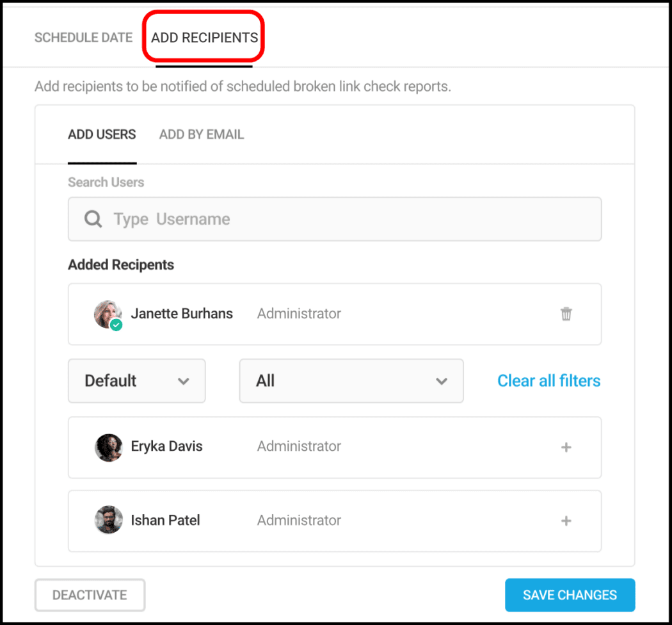Click Janette Burhans' profile picture
672x625 pixels.
pos(108,312)
